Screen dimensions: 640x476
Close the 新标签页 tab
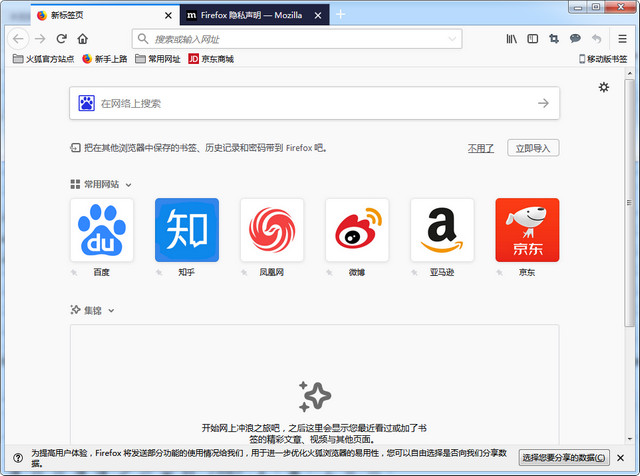click(168, 16)
